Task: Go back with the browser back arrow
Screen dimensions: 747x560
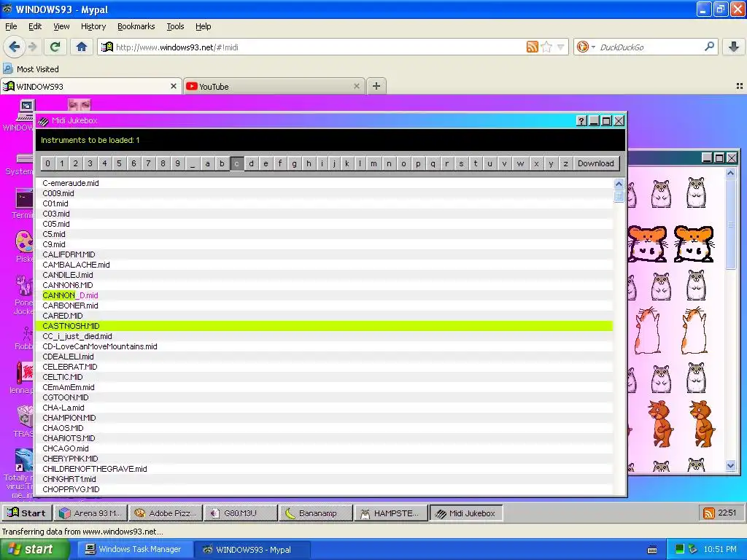Action: pyautogui.click(x=15, y=47)
